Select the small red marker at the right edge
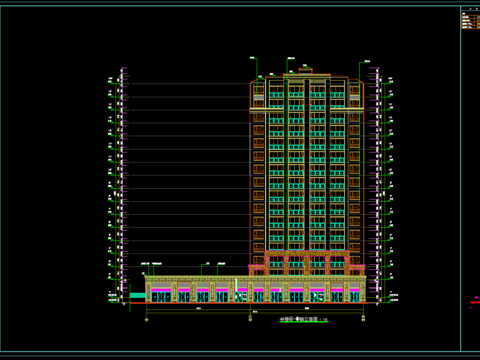480x360 pixels. [475, 302]
